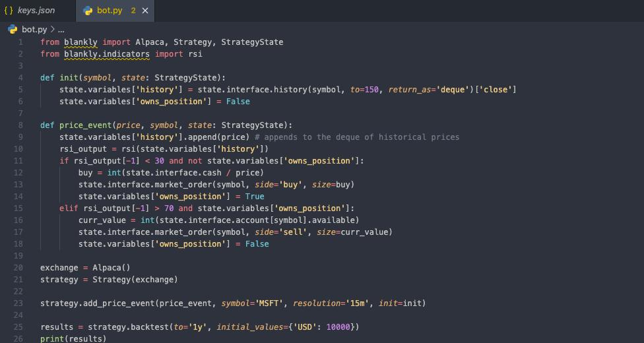Click the underlined blankly.indicators module name

107,54
